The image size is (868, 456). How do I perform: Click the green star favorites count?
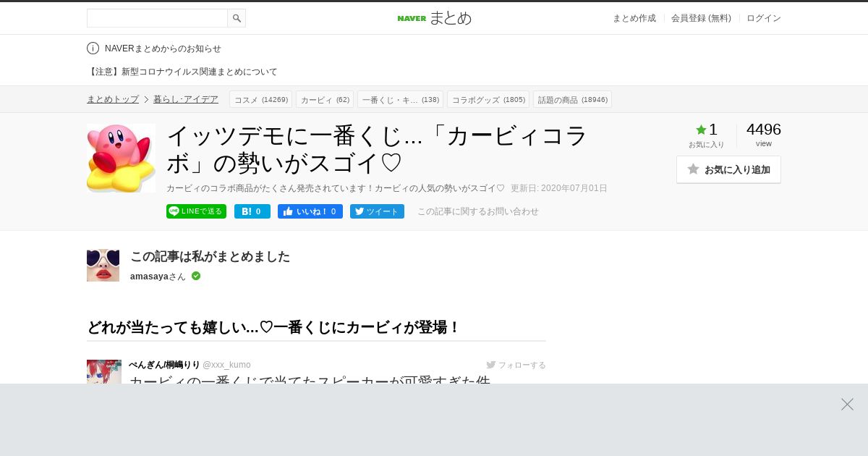click(706, 130)
